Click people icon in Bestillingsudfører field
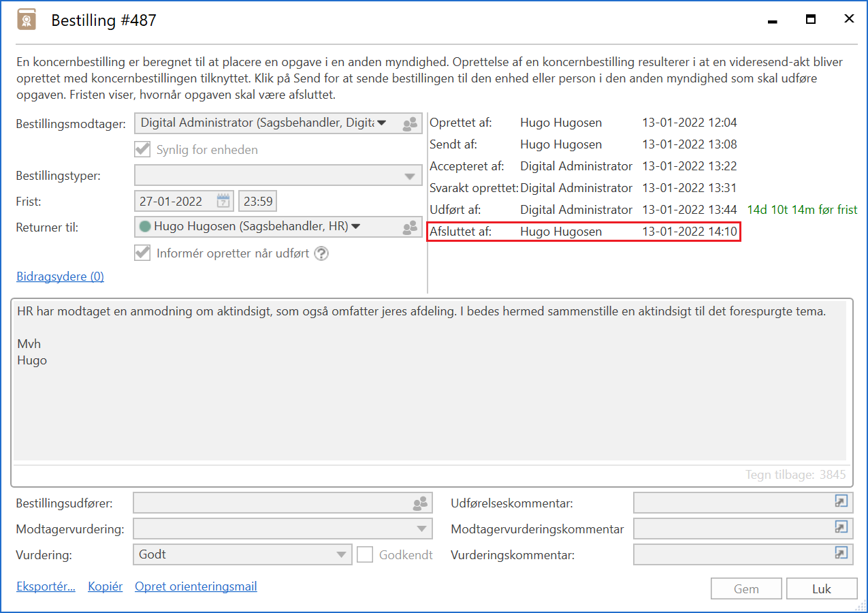The height and width of the screenshot is (613, 868). 420,504
